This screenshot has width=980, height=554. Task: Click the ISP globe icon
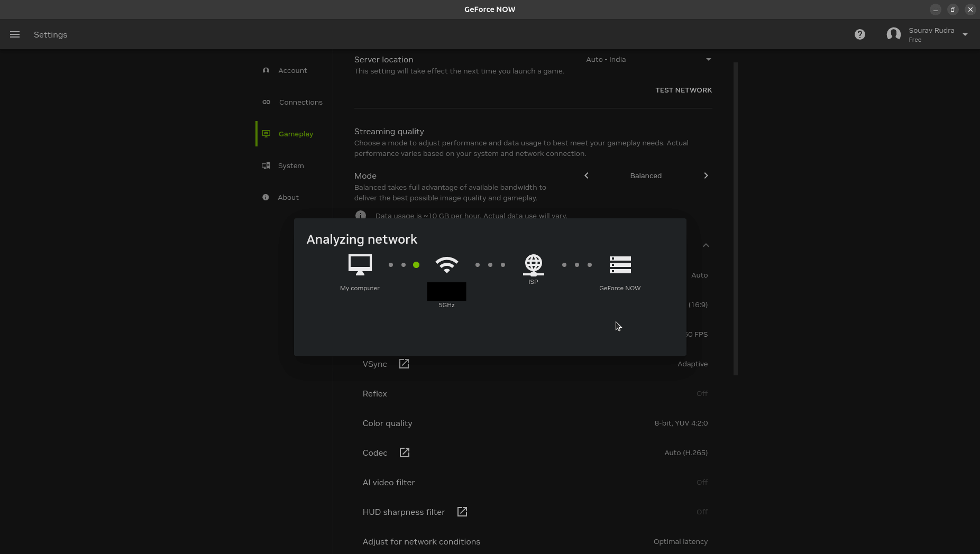pos(534,265)
